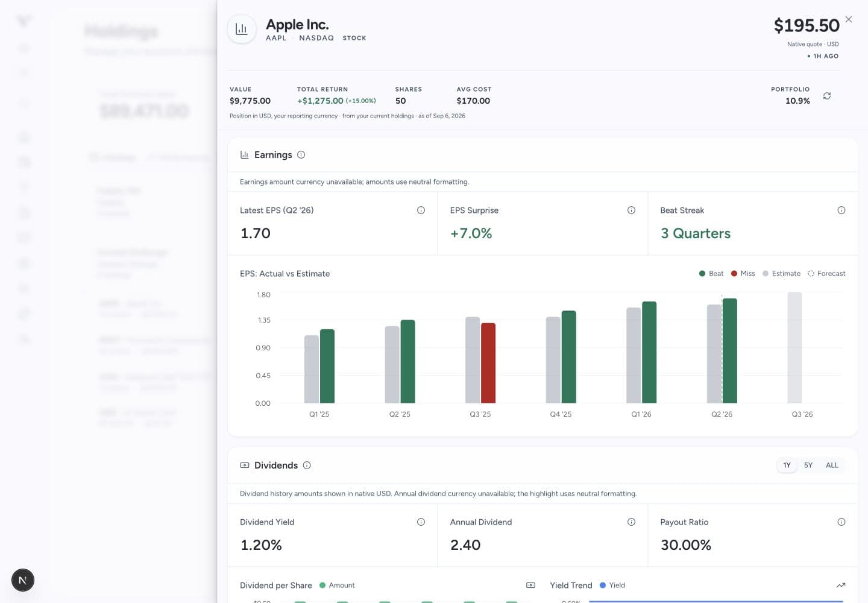Click the Q2 '26 green actual bar
868x603 pixels.
pos(730,350)
